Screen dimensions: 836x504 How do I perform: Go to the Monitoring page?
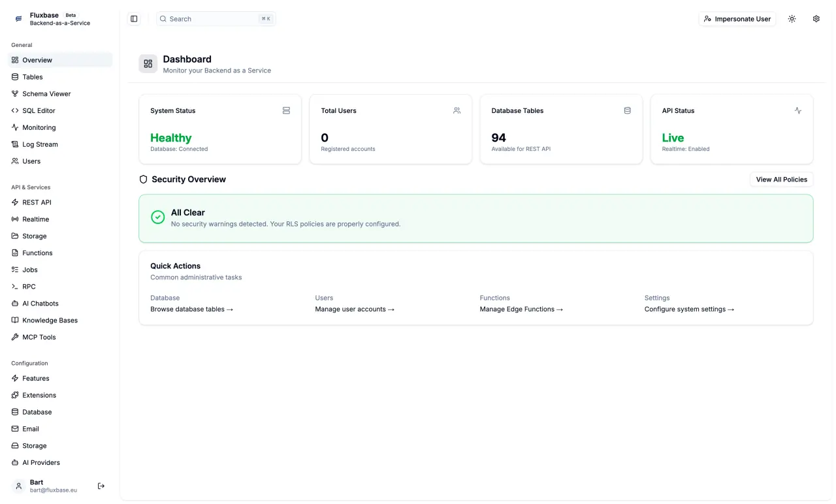click(38, 127)
